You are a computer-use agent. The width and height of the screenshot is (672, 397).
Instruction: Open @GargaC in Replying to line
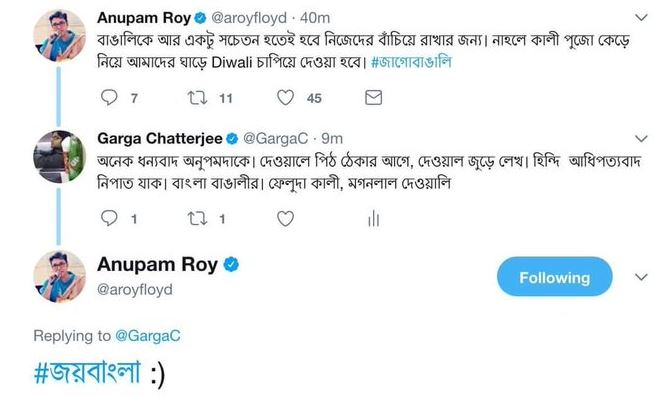(x=148, y=336)
